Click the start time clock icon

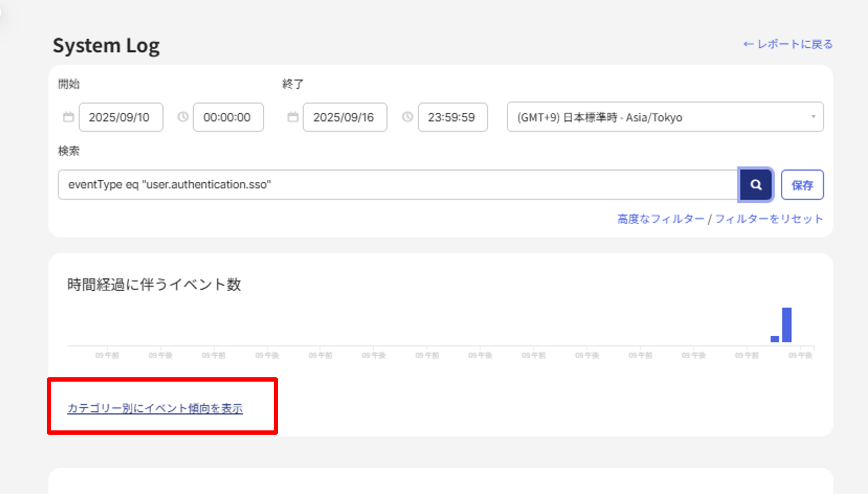pyautogui.click(x=183, y=117)
